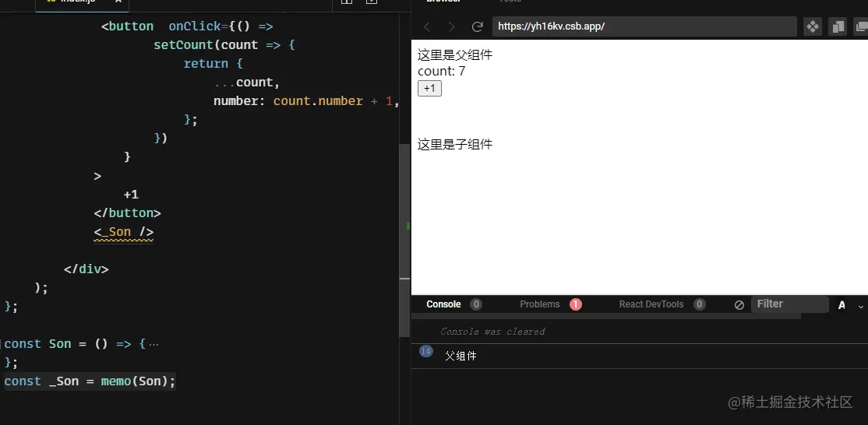
Task: Open the Problems tab
Action: click(540, 304)
